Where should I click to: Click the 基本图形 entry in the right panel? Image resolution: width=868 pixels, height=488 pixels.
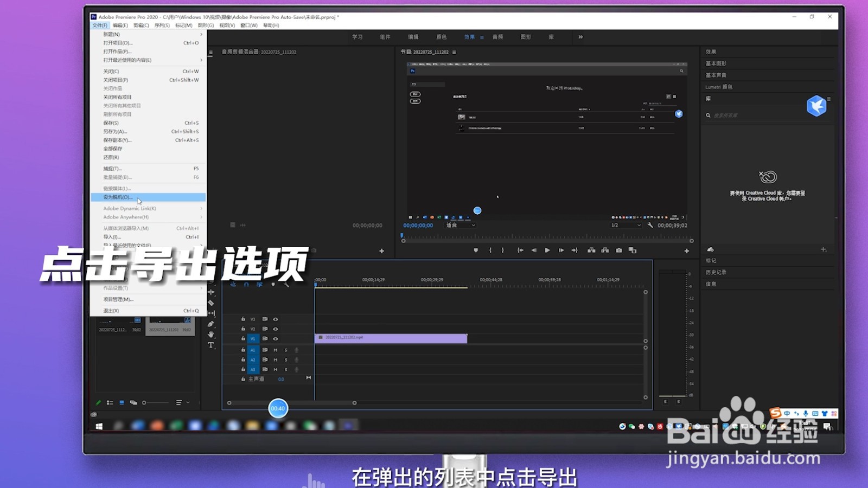[716, 63]
